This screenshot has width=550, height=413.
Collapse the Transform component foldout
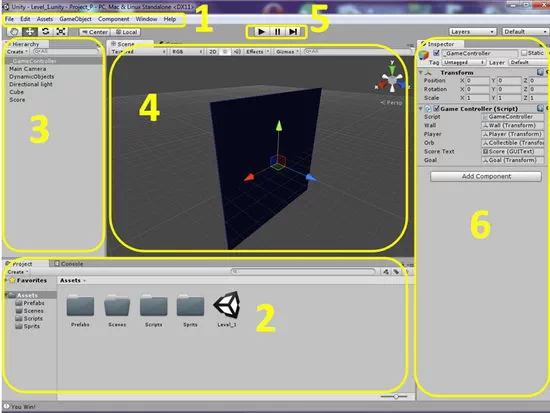tap(421, 73)
